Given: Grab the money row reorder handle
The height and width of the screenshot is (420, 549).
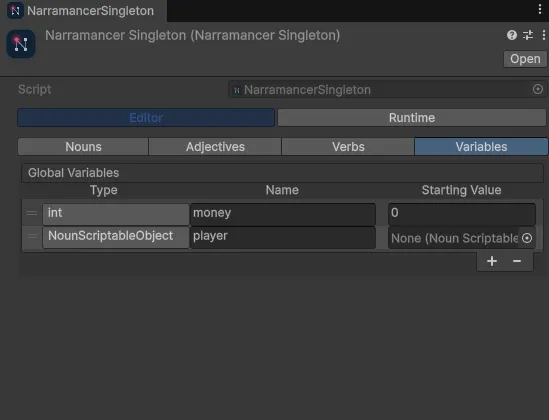Looking at the screenshot, I should click(32, 213).
